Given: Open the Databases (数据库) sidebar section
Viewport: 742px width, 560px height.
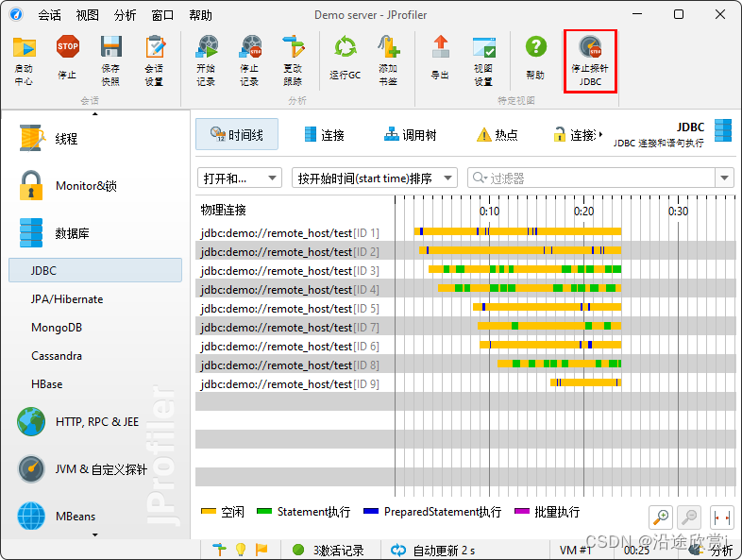Looking at the screenshot, I should [x=54, y=233].
